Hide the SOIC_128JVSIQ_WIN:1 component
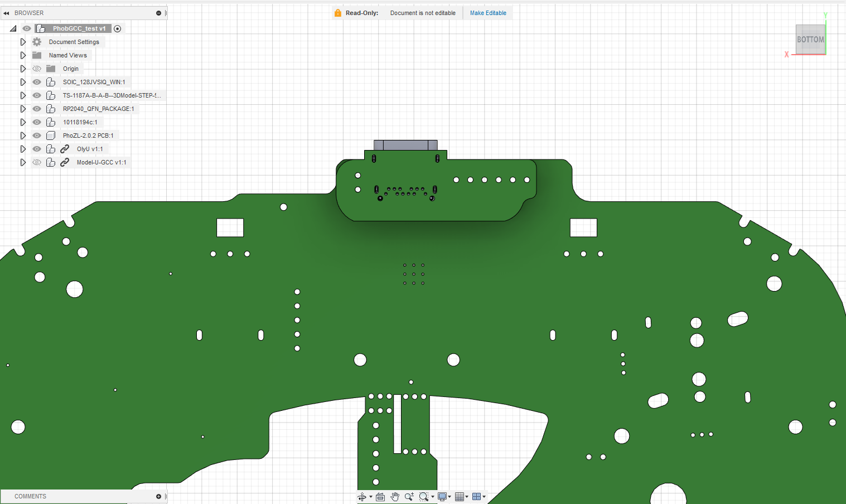The height and width of the screenshot is (504, 846). pyautogui.click(x=37, y=82)
